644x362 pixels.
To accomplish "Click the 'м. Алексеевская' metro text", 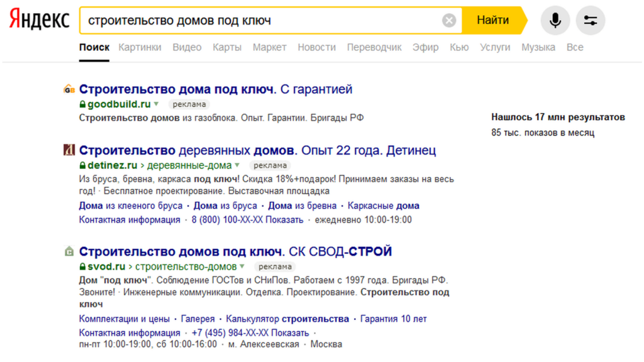I will 264,344.
